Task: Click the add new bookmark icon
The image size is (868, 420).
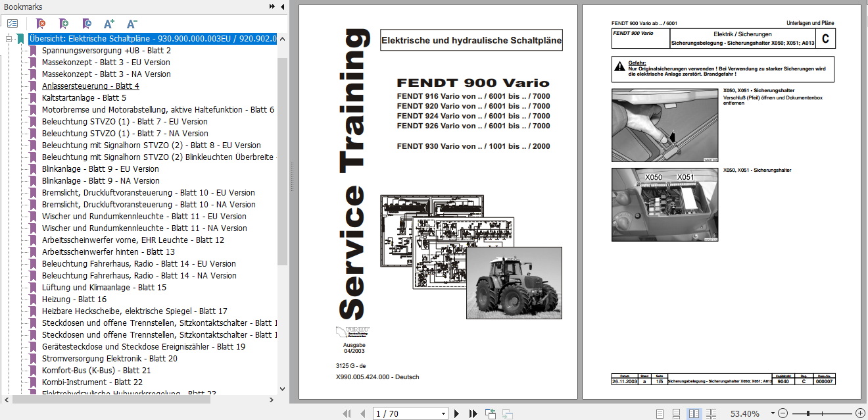Action: click(64, 23)
